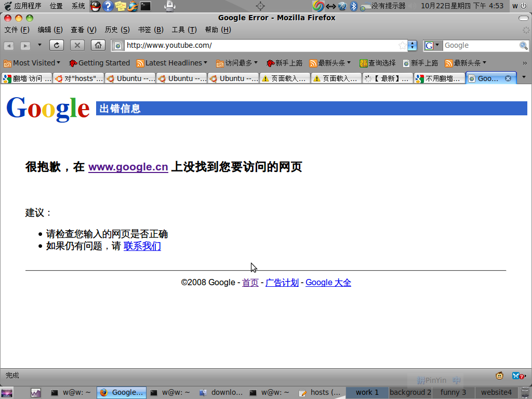Click the double-arrow network tray icon

pos(331,6)
